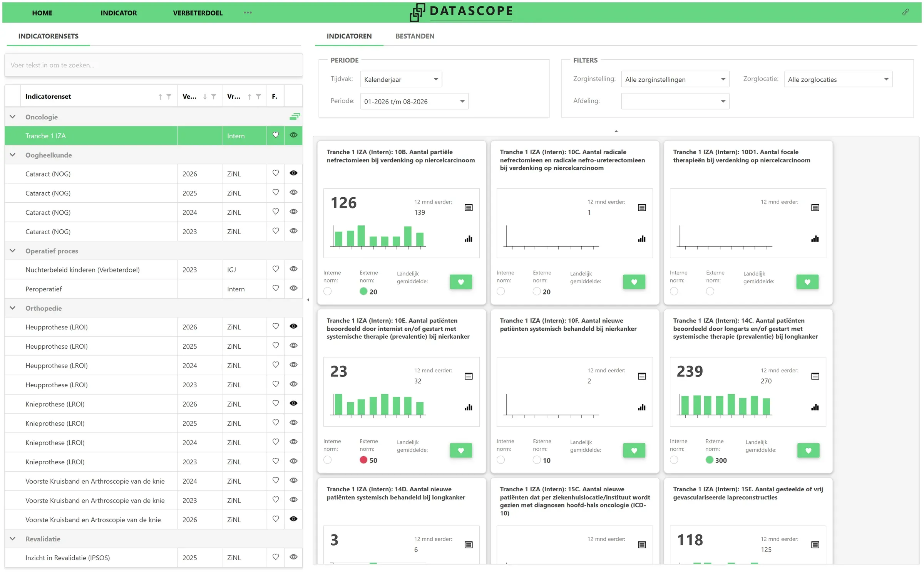Toggle visibility eye for Heupprothese (LROI) 2026

(x=293, y=326)
